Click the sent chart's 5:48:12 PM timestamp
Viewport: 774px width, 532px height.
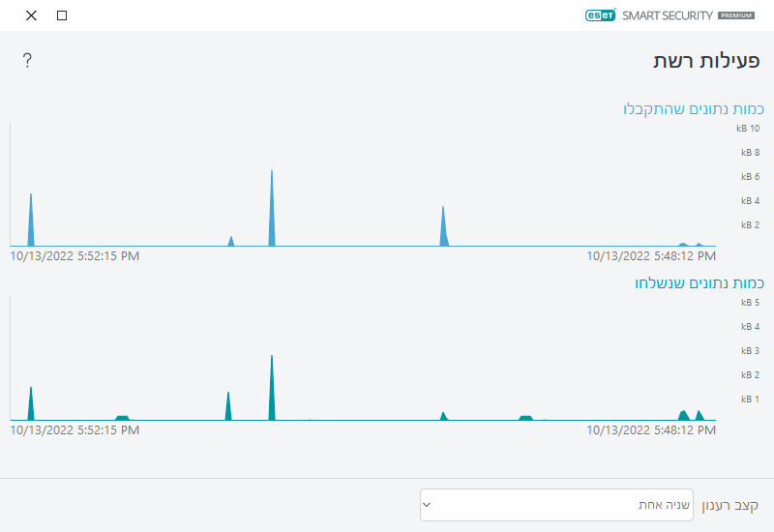[x=651, y=429]
